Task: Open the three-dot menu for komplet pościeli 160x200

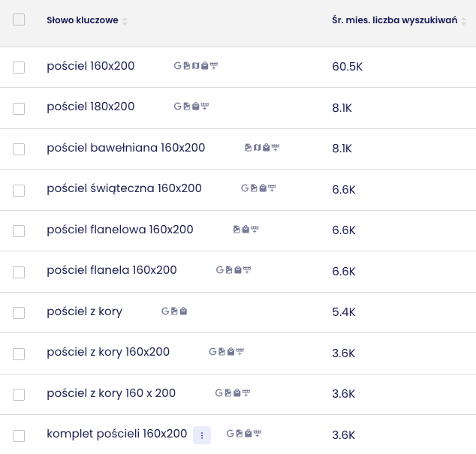Action: 202,435
